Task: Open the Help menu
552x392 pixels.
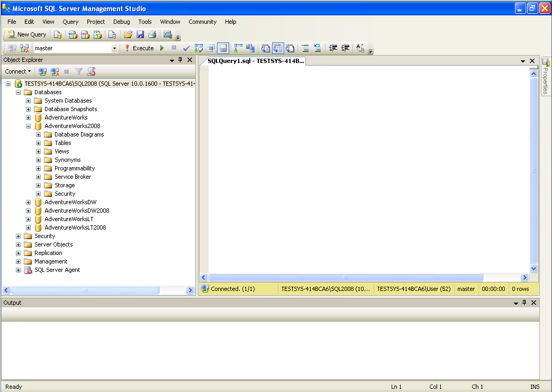Action: (x=231, y=22)
